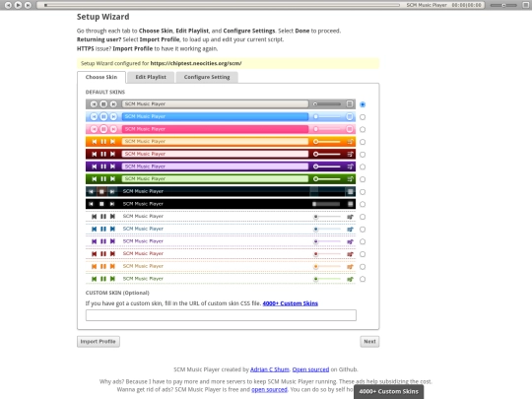Image resolution: width=532 pixels, height=399 pixels.
Task: Click next icon on minimal blue skin preview
Action: coord(112,229)
